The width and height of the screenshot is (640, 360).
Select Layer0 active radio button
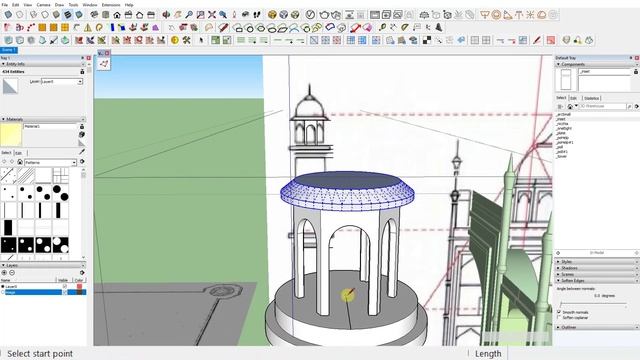click(3, 287)
